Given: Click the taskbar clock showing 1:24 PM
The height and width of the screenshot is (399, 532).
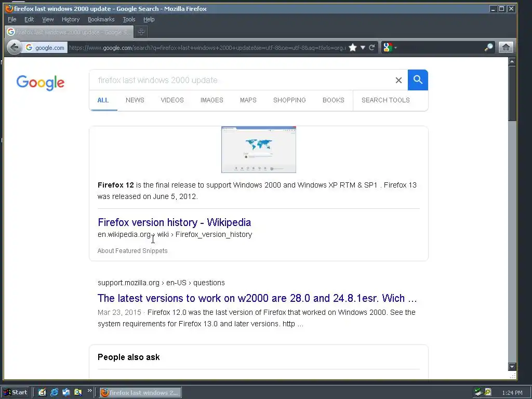Looking at the screenshot, I should tap(512, 393).
